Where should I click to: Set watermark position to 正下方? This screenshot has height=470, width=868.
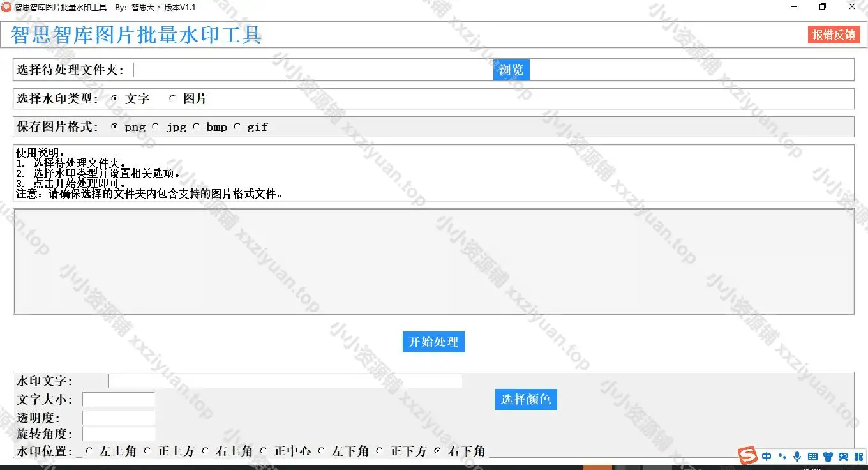click(380, 451)
